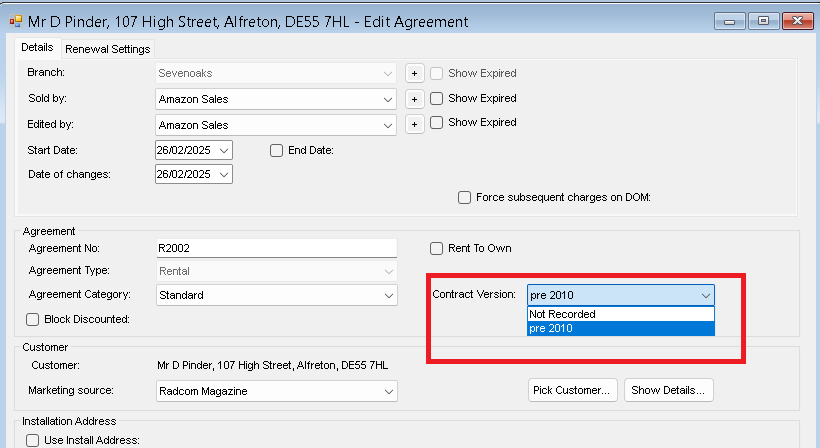Expand the Agreement Category dropdown
The height and width of the screenshot is (448, 820).
point(388,295)
